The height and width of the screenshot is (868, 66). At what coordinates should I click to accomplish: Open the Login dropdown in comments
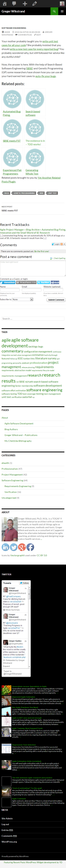pos(57,244)
